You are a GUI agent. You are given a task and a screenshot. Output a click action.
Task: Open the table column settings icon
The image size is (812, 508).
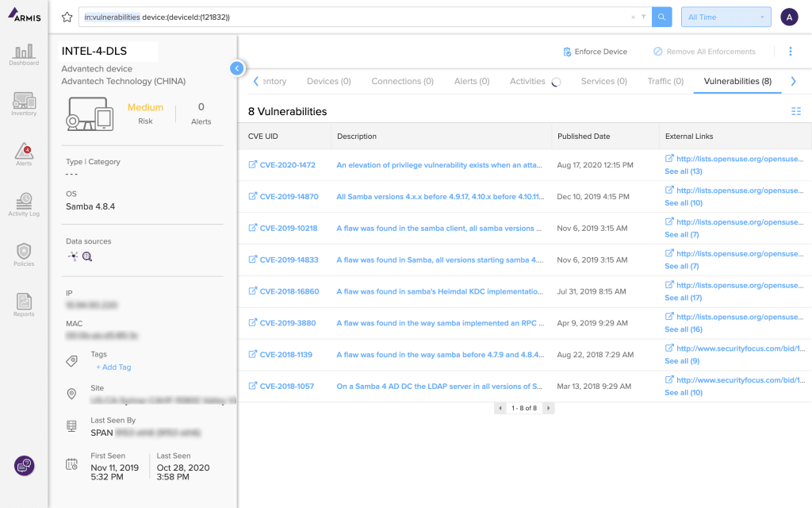pyautogui.click(x=796, y=111)
